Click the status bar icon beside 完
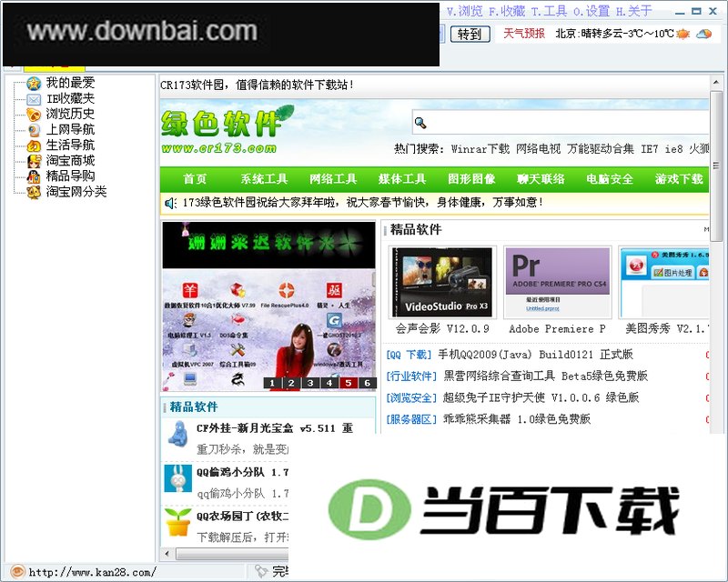 tap(261, 571)
